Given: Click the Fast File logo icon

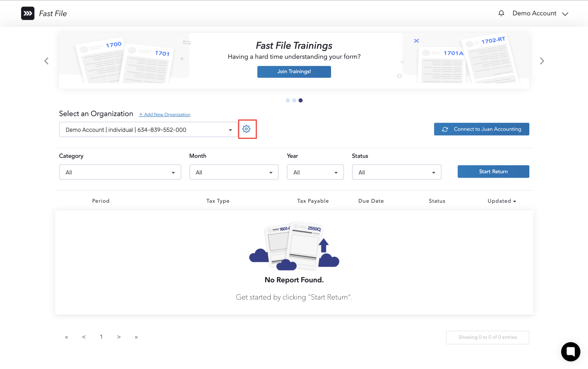Looking at the screenshot, I should (x=28, y=13).
